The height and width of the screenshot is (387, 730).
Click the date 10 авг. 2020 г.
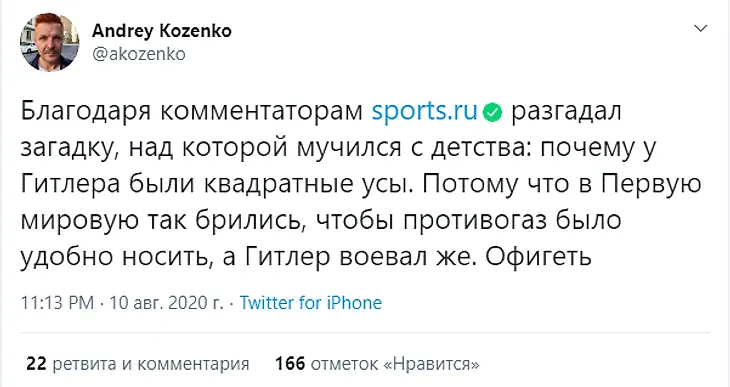click(x=166, y=303)
